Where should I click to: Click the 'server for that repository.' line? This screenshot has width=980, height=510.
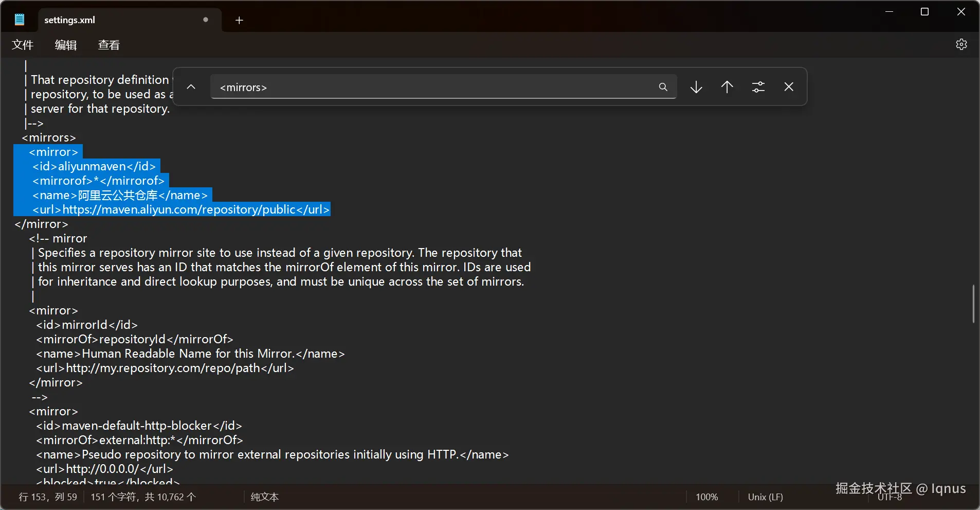click(97, 109)
